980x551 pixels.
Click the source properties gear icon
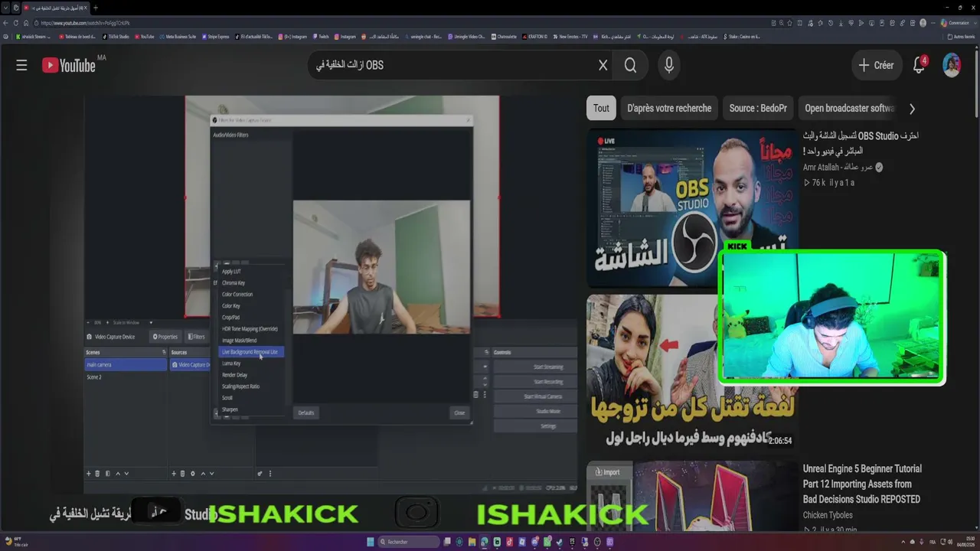(x=193, y=474)
